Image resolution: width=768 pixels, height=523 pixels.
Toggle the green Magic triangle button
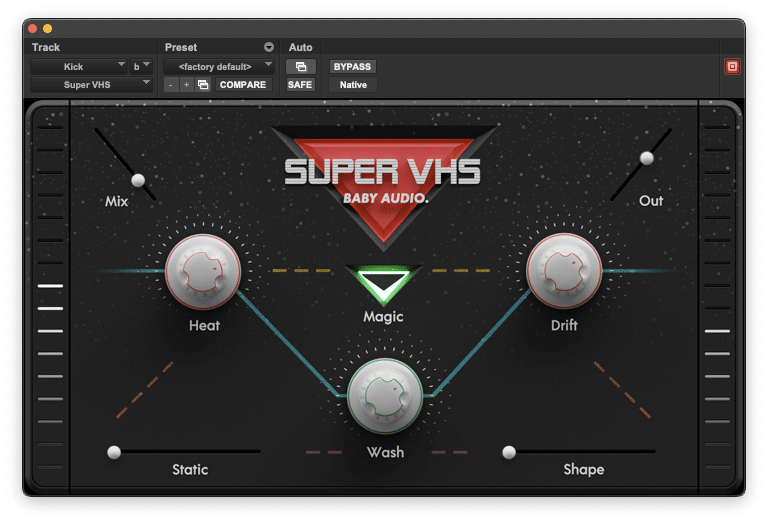pyautogui.click(x=383, y=284)
